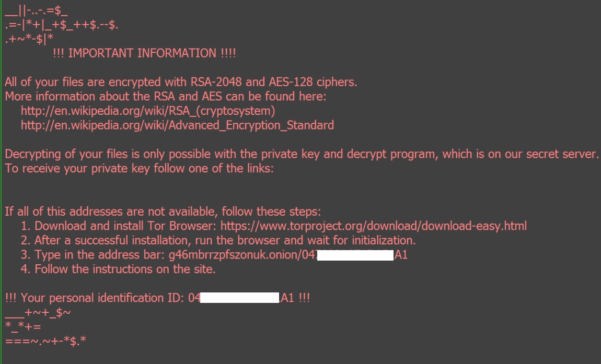This screenshot has width=601, height=364.
Task: Click the last symbol line at the bottom
Action: point(45,342)
